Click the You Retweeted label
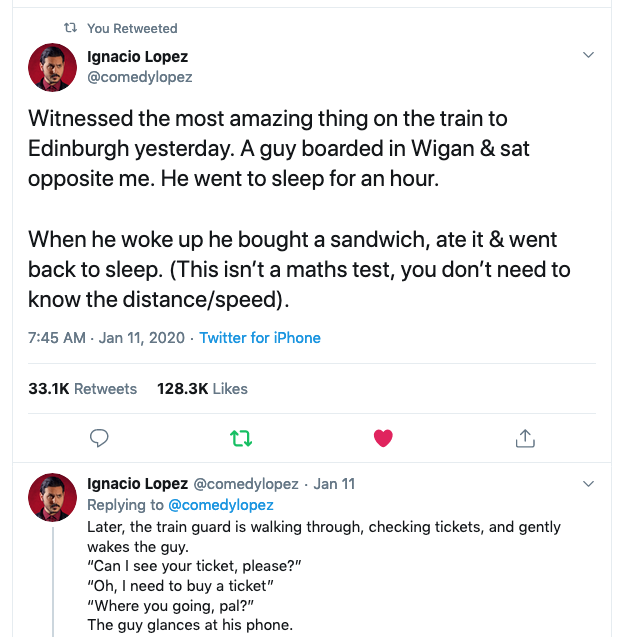This screenshot has height=637, width=626. [x=132, y=29]
